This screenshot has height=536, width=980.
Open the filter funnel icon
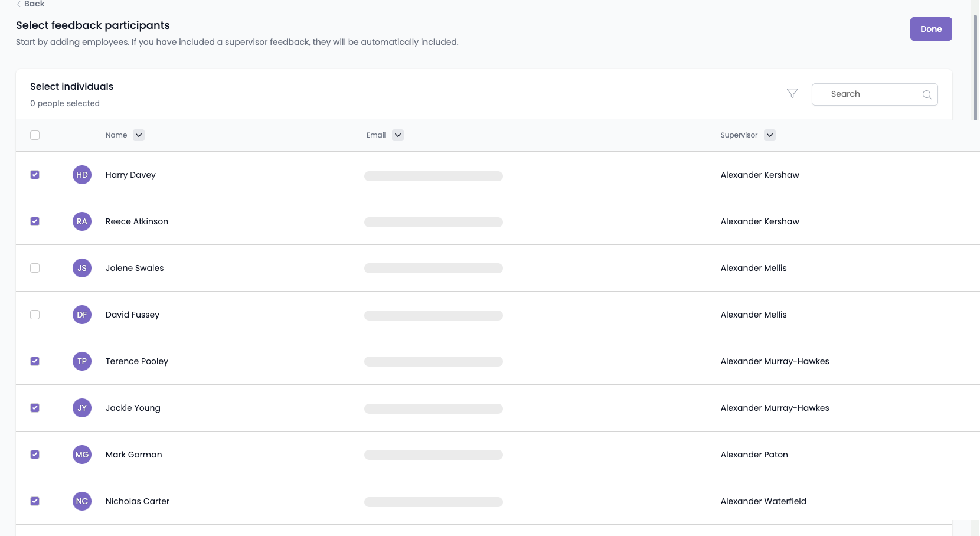click(x=792, y=93)
